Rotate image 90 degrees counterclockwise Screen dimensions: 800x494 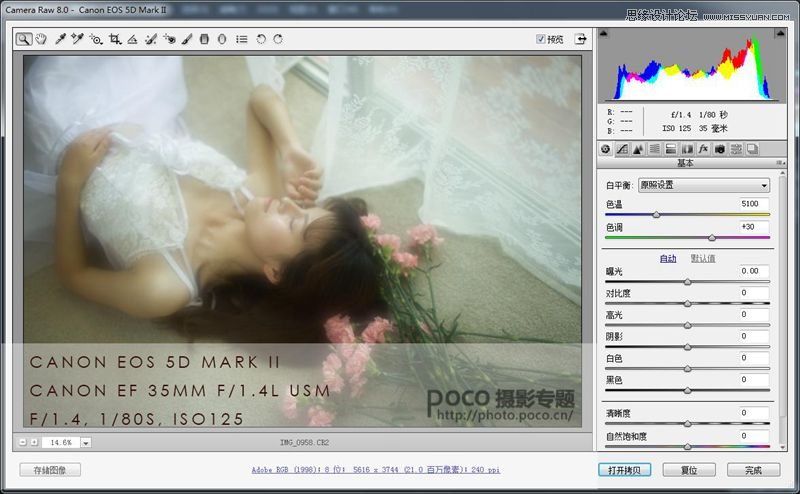click(x=261, y=39)
